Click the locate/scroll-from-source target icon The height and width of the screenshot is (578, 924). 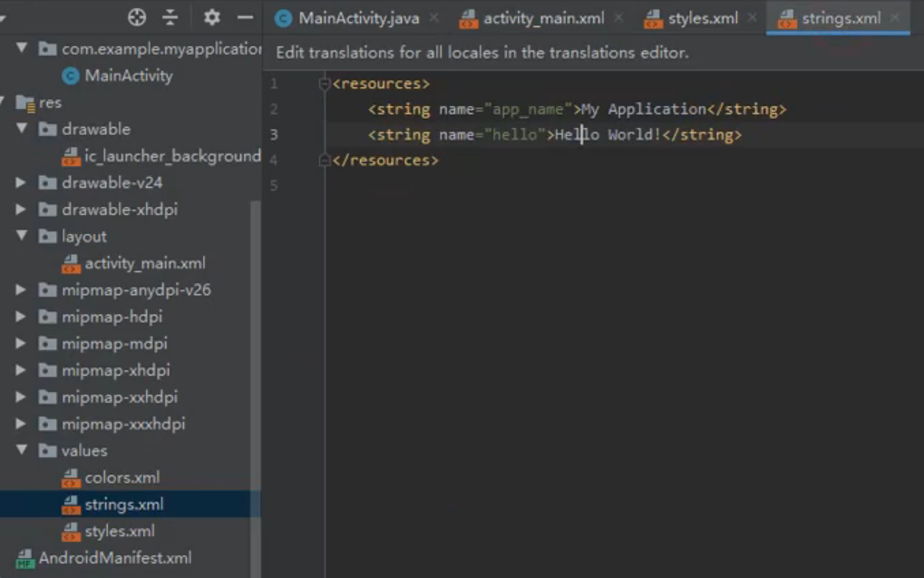point(137,17)
